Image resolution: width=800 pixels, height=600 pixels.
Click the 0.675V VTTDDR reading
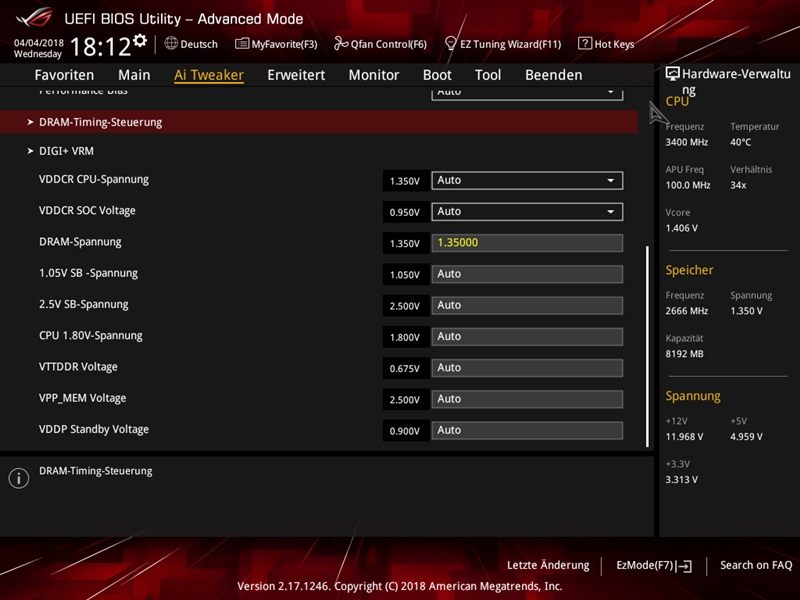(x=405, y=368)
